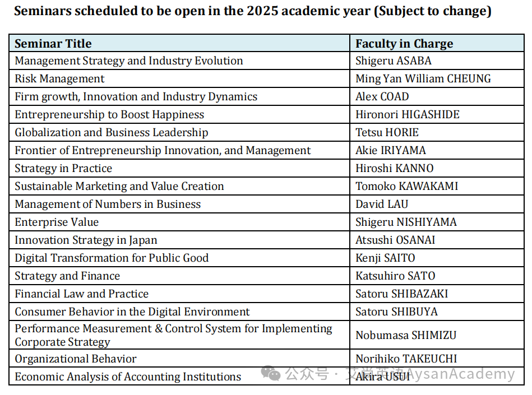Select Satoru SHIBUYA faculty cell
The width and height of the screenshot is (532, 395).
(437, 312)
